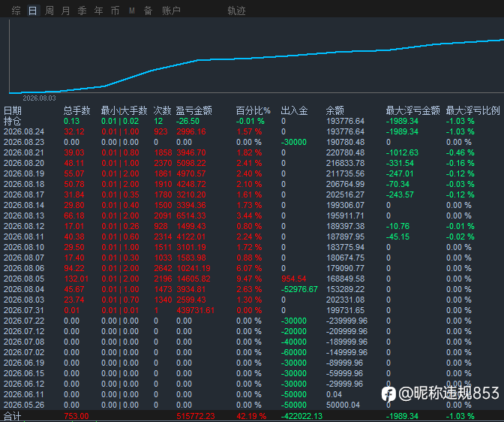Select the 2026.08.20 date row

pyautogui.click(x=24, y=163)
